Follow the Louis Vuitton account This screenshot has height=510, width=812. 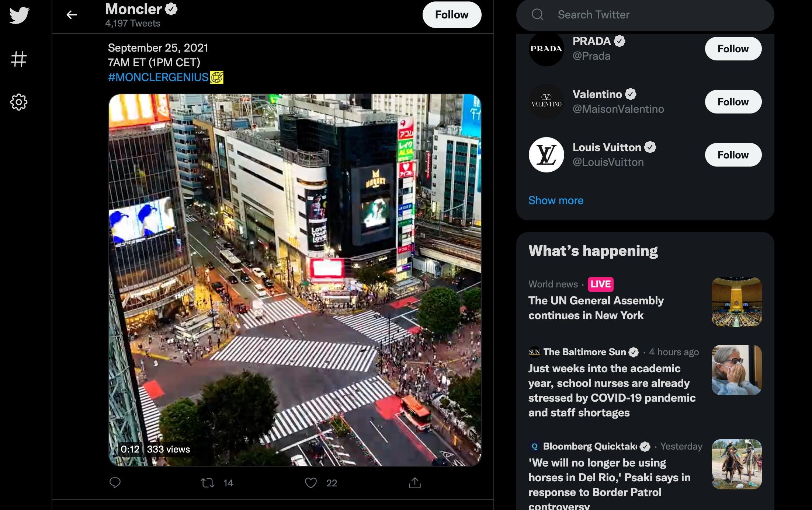(x=733, y=155)
